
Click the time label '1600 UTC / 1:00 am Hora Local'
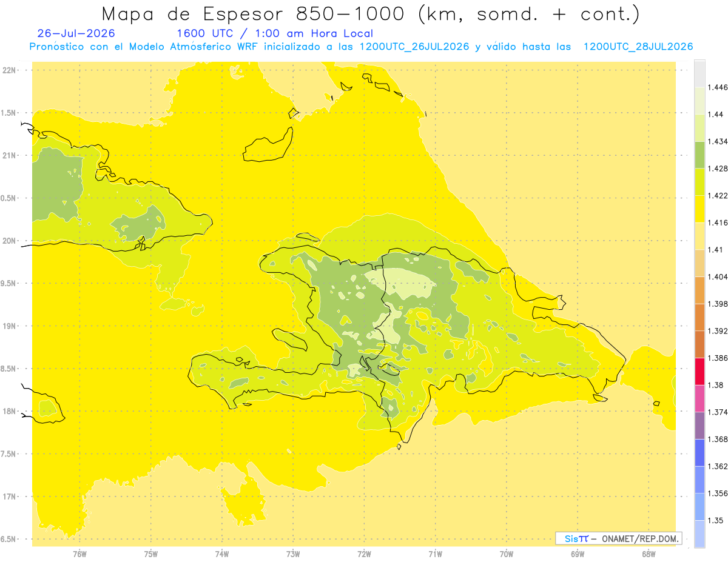275,33
